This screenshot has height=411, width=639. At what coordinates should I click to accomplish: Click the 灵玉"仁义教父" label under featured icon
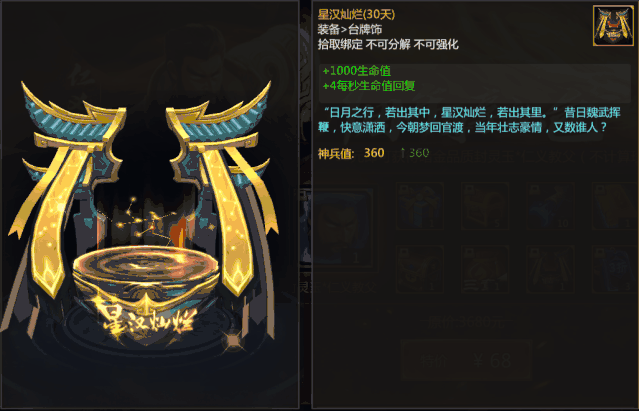tap(338, 288)
